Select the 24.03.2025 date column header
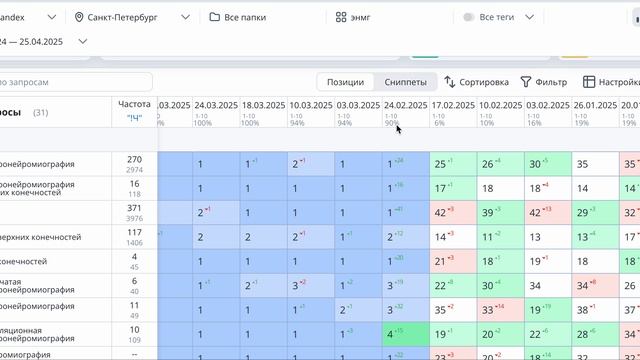The height and width of the screenshot is (360, 640). (x=216, y=105)
